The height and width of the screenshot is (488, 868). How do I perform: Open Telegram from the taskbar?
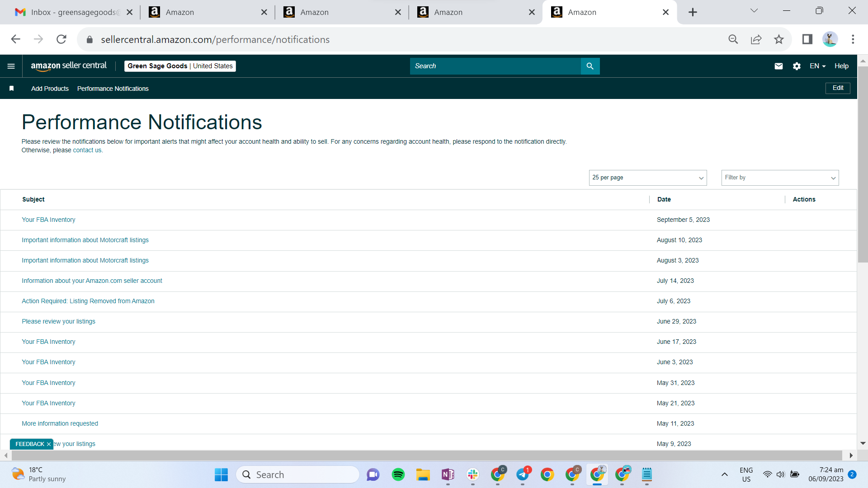click(523, 474)
